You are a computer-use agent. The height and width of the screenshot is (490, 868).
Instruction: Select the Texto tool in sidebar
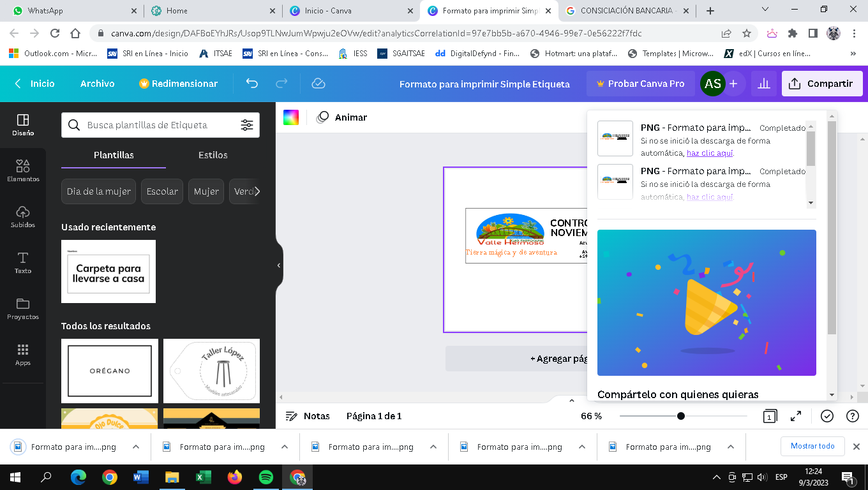coord(23,262)
